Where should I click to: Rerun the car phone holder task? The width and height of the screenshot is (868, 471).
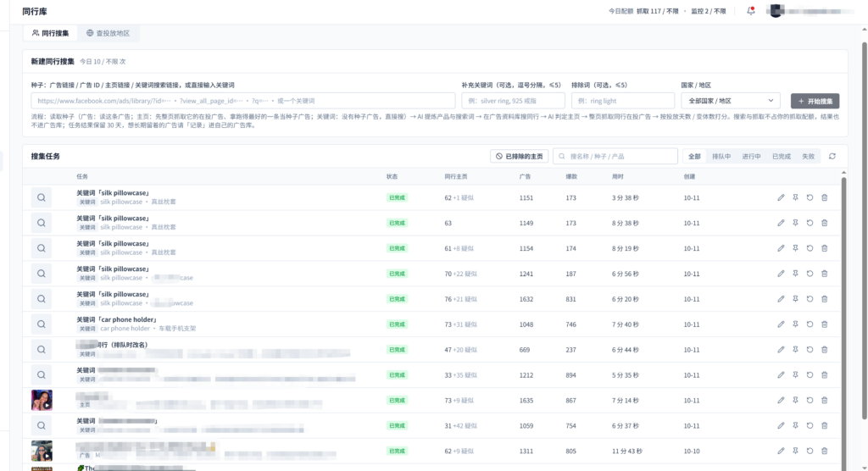pos(810,324)
